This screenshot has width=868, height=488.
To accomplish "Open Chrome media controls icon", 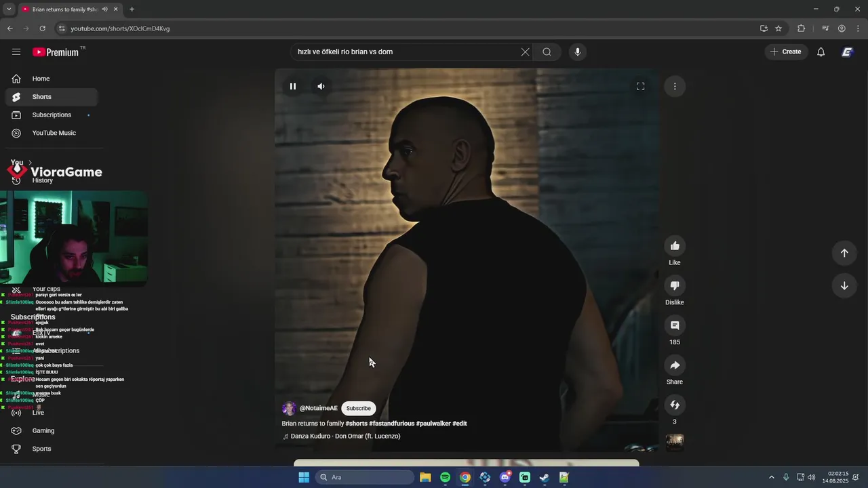I will point(825,28).
